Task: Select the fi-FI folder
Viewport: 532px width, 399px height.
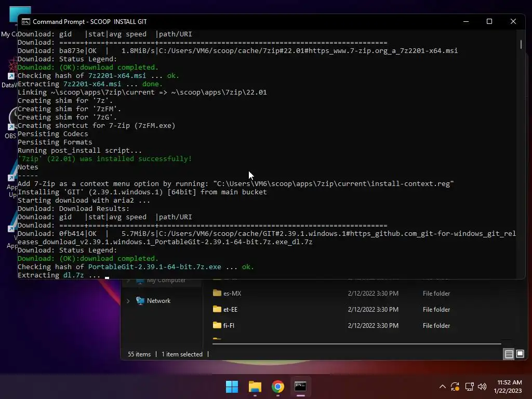Action: click(x=229, y=325)
